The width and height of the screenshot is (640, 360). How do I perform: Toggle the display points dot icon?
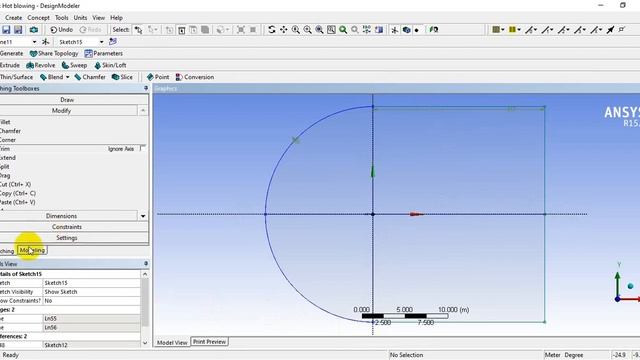(x=417, y=30)
